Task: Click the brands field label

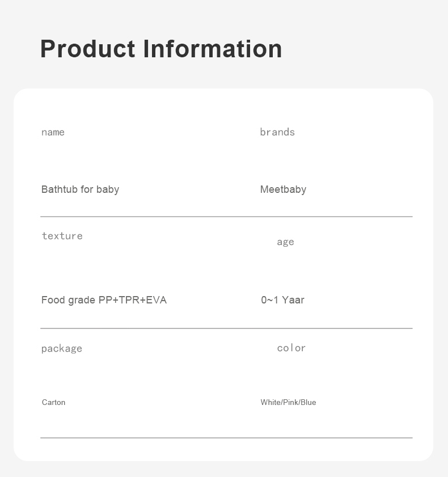Action: pos(277,132)
